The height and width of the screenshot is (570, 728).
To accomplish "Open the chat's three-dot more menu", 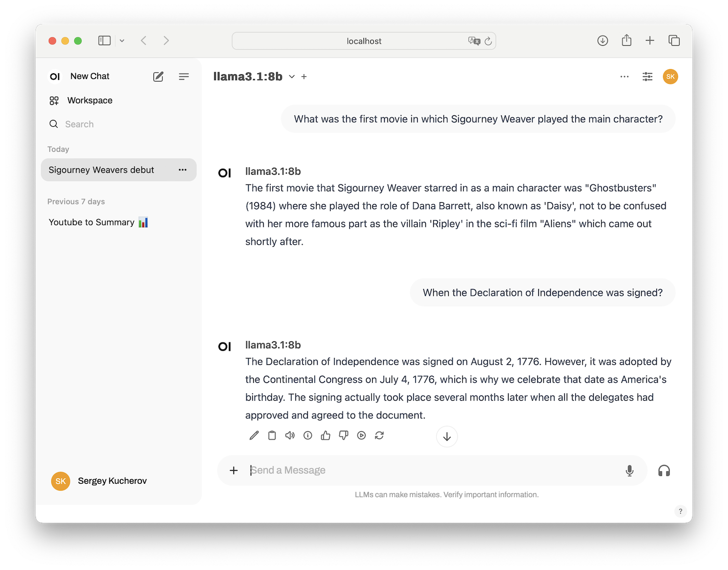I will click(625, 77).
